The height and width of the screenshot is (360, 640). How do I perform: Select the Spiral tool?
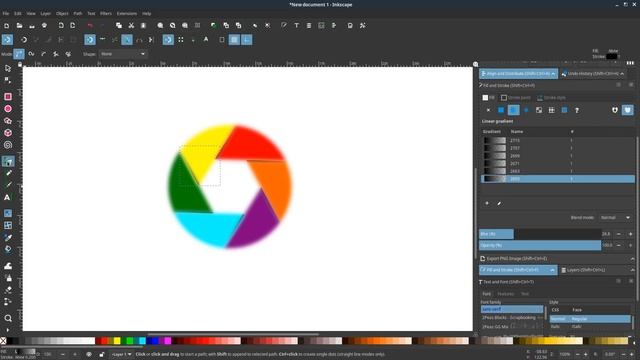click(x=8, y=145)
